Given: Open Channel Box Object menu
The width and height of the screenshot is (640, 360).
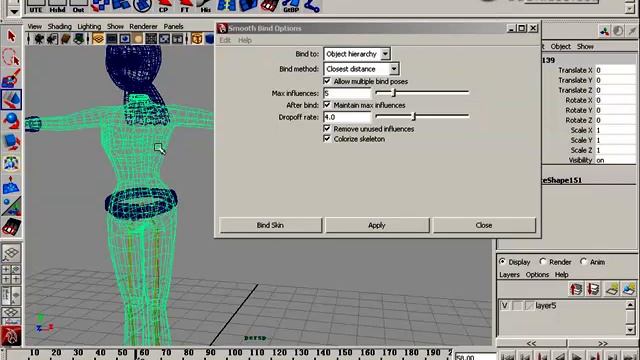Looking at the screenshot, I should (560, 47).
